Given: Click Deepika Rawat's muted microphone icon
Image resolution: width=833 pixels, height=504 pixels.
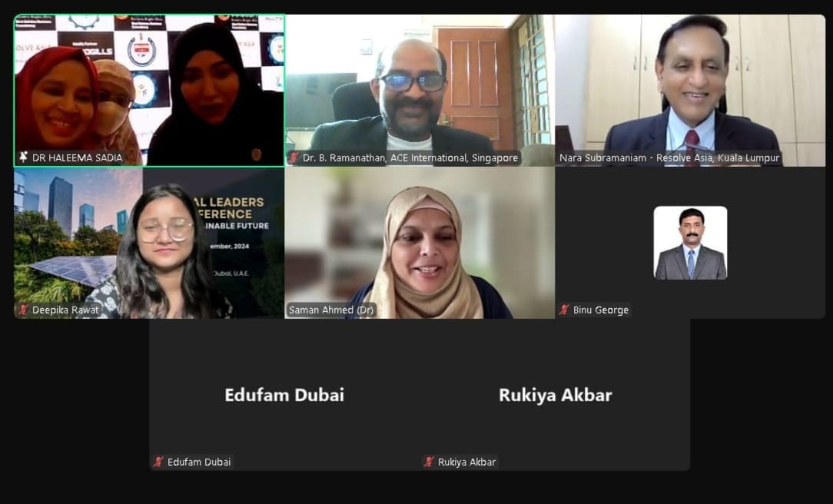Looking at the screenshot, I should pyautogui.click(x=23, y=310).
